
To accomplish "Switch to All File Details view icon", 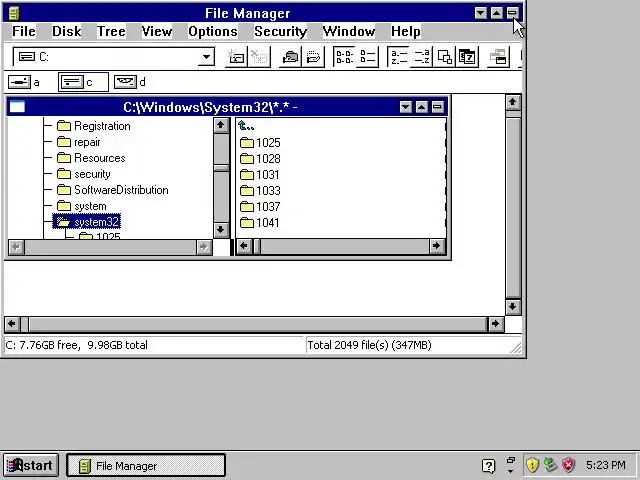I will point(367,57).
